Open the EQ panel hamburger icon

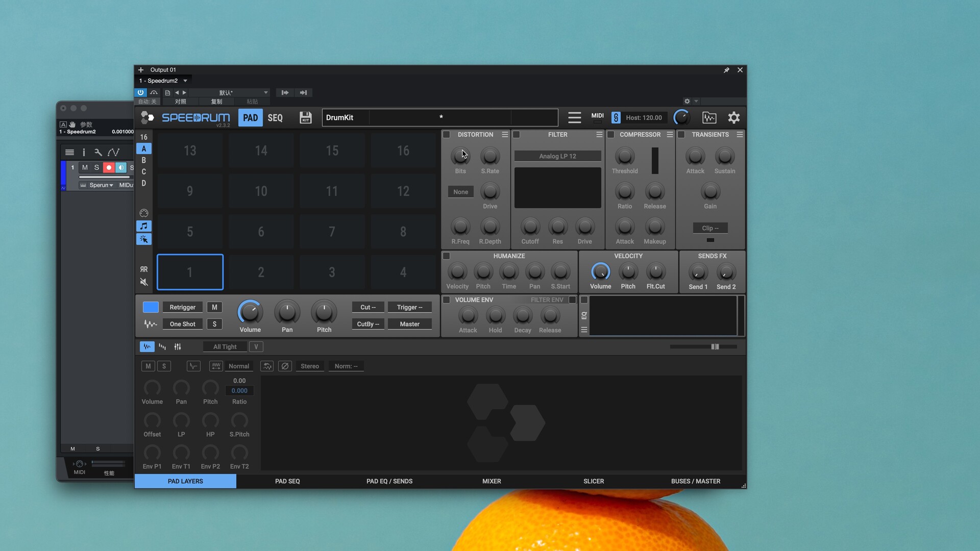[584, 330]
